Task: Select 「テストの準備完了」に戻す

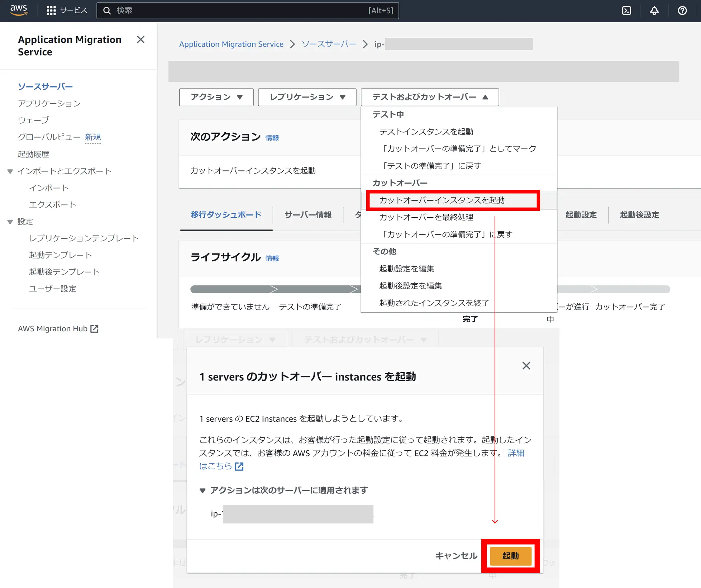Action: [459, 166]
